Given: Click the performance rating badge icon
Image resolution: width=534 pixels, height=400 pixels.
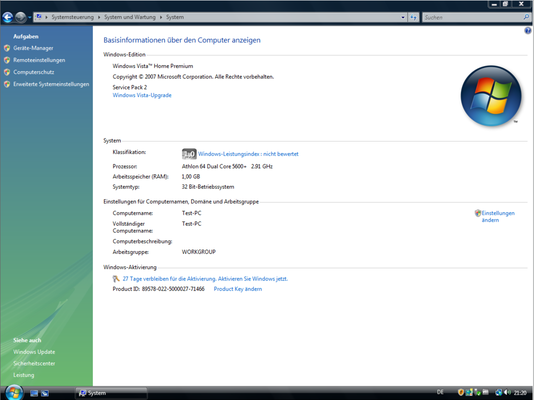Looking at the screenshot, I should 189,154.
